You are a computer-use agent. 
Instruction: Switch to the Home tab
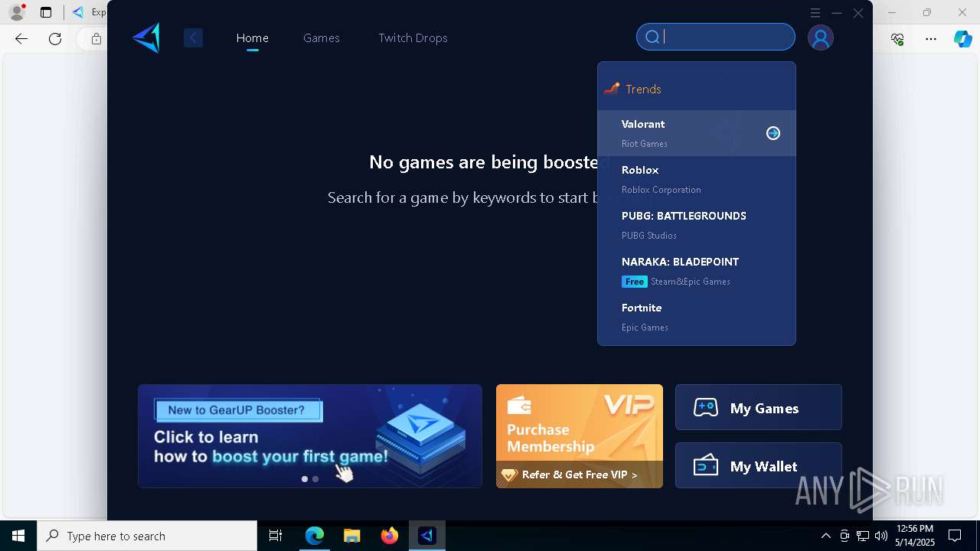coord(253,37)
